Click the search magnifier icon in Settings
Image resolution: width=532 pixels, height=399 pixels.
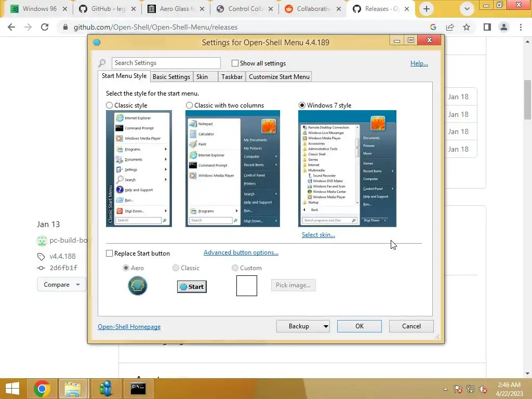[x=102, y=63]
